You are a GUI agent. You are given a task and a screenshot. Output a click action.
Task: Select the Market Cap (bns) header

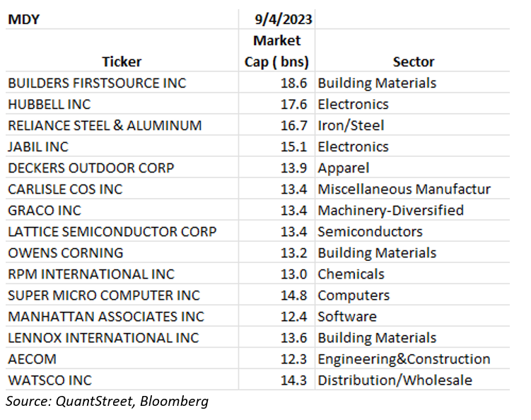277,51
